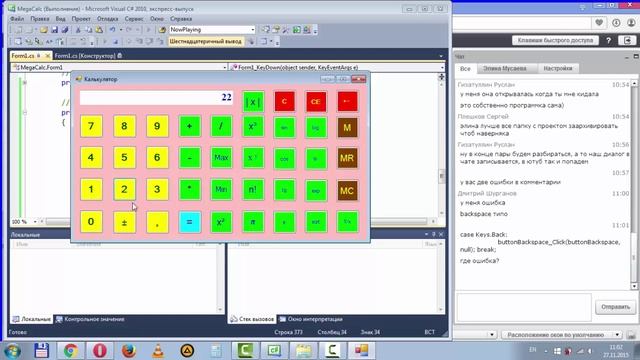Image resolution: width=640 pixels, height=360 pixels.
Task: Click the Copy toolbar icon
Action: (88, 30)
